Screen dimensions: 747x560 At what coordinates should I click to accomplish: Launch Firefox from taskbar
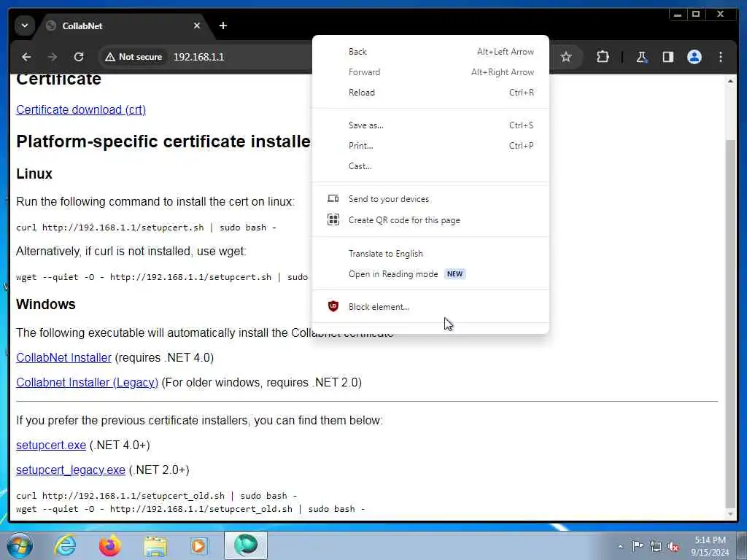(x=110, y=545)
